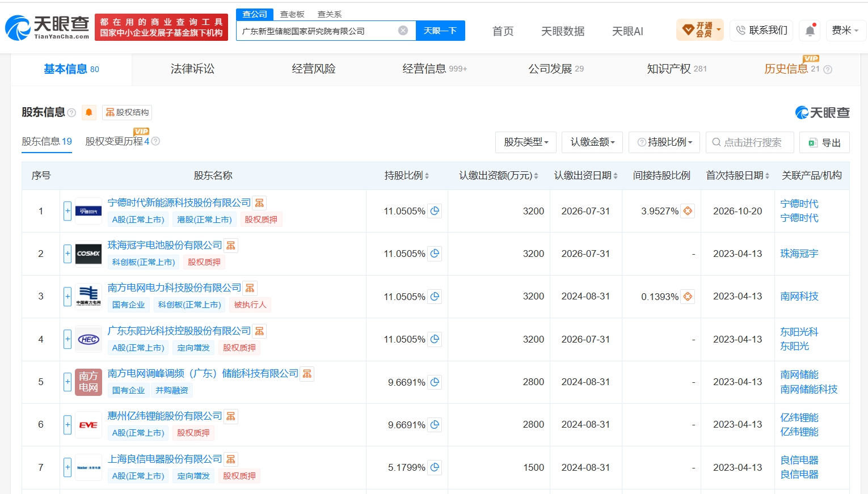
Task: Open the 认缴金额 dropdown filter
Action: point(593,142)
